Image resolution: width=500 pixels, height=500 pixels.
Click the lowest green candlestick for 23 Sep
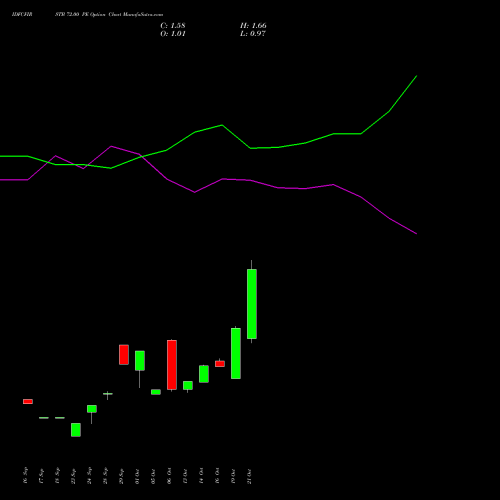[x=76, y=430]
